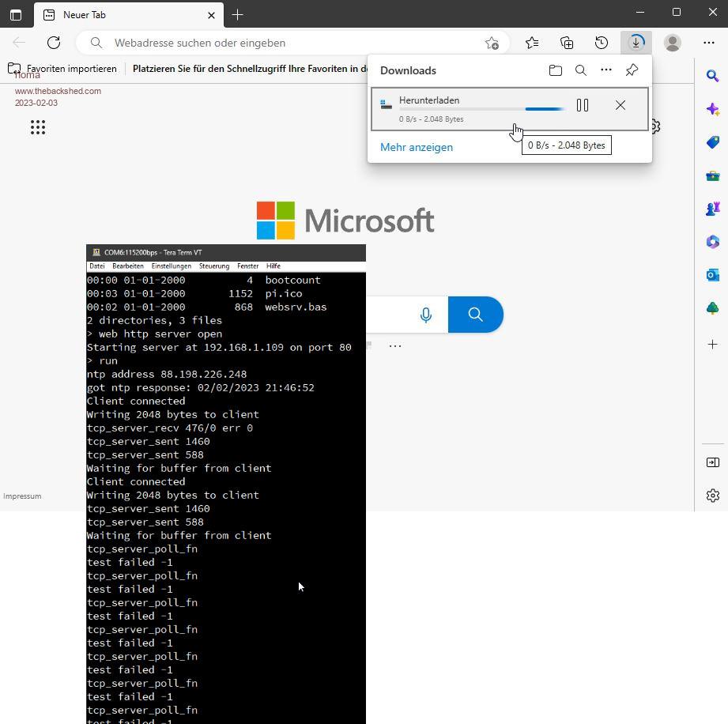Cancel the download in progress

[x=620, y=105]
